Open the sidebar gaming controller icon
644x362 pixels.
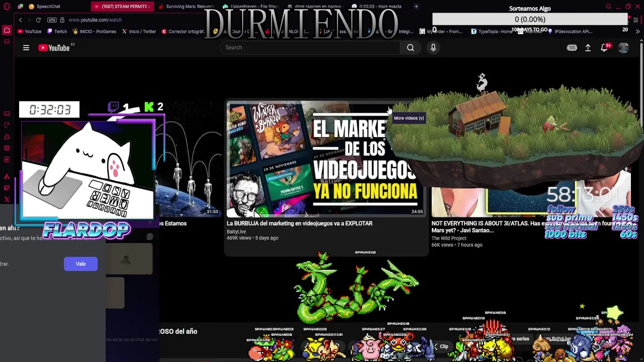click(x=7, y=41)
